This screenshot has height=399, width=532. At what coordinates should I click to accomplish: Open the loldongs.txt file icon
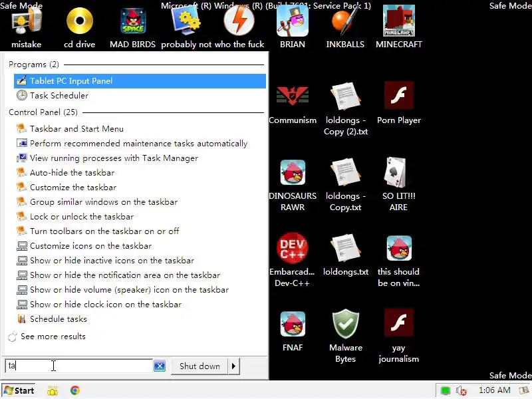(x=345, y=248)
